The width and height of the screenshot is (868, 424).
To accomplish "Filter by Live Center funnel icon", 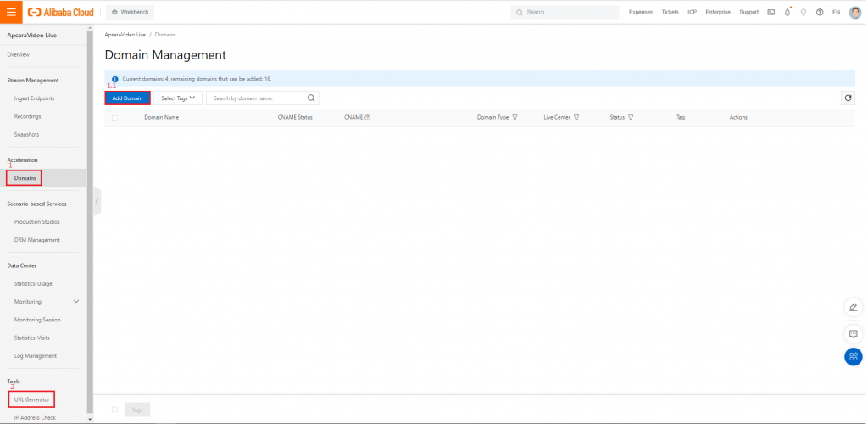I will point(576,117).
